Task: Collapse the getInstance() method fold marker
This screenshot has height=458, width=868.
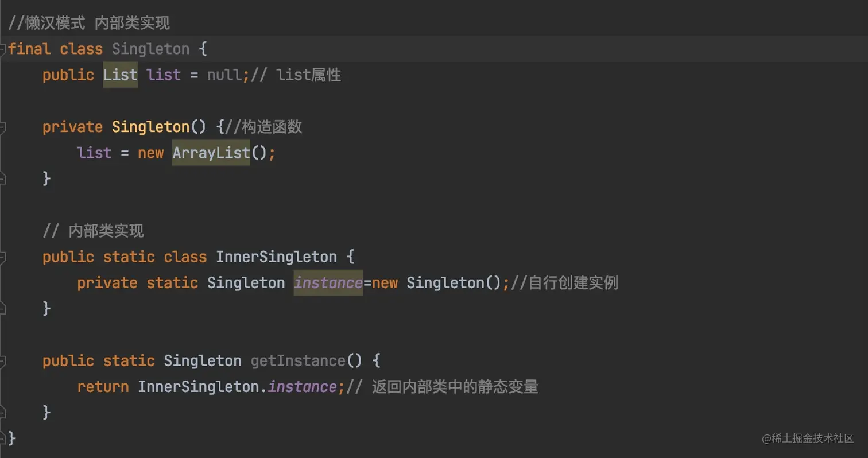Action: coord(3,361)
